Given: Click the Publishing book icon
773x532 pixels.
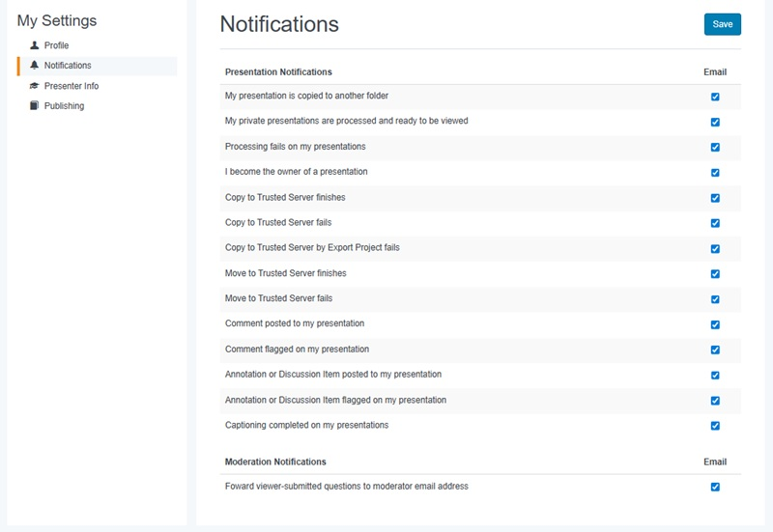Looking at the screenshot, I should coord(35,106).
